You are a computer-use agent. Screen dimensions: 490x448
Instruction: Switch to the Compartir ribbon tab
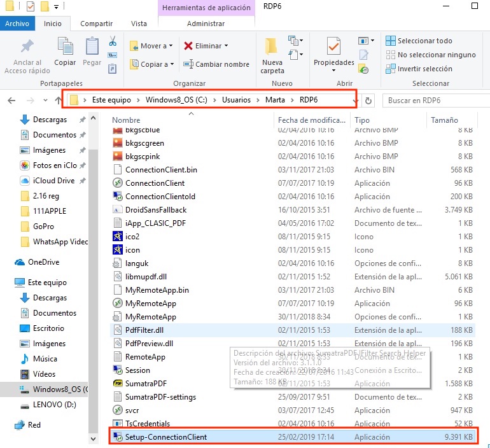[x=96, y=24]
